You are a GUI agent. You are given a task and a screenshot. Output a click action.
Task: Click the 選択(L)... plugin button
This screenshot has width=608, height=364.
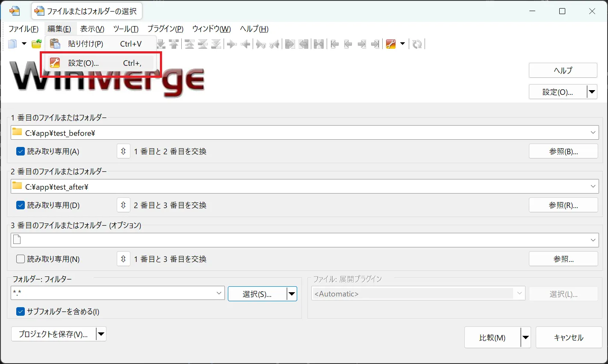point(564,294)
